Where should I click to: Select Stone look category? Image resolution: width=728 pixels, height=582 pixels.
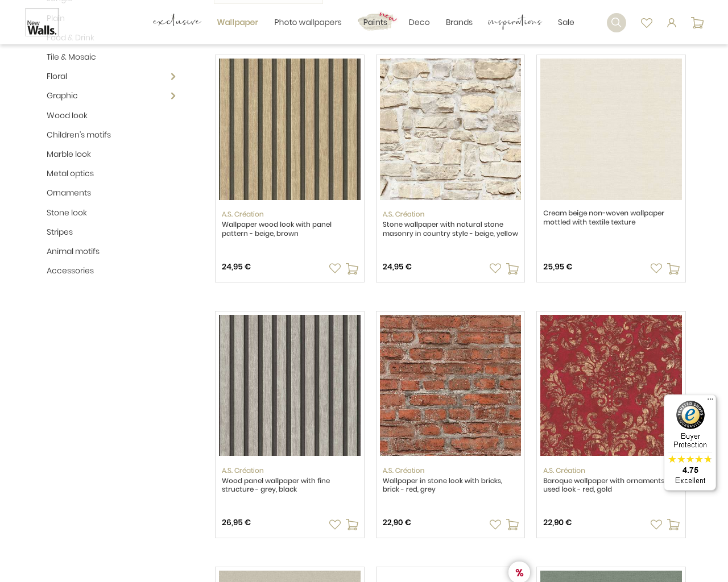(67, 213)
